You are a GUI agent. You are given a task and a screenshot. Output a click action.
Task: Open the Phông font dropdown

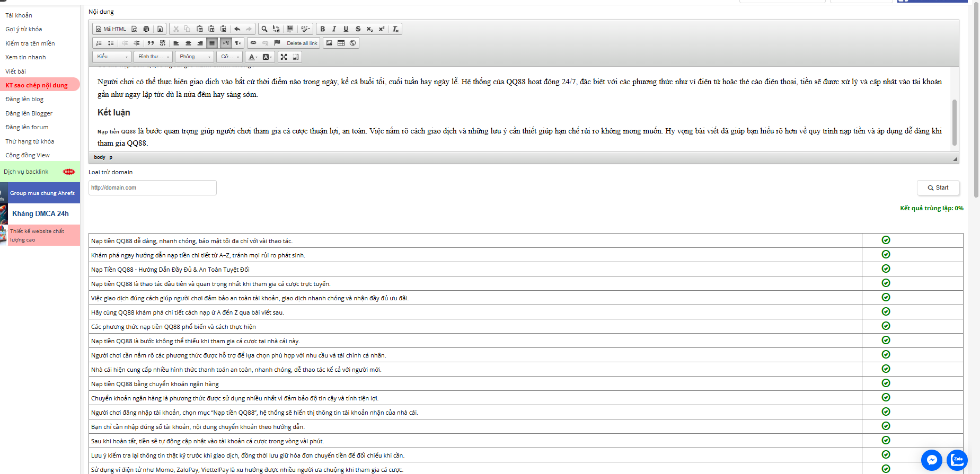195,57
